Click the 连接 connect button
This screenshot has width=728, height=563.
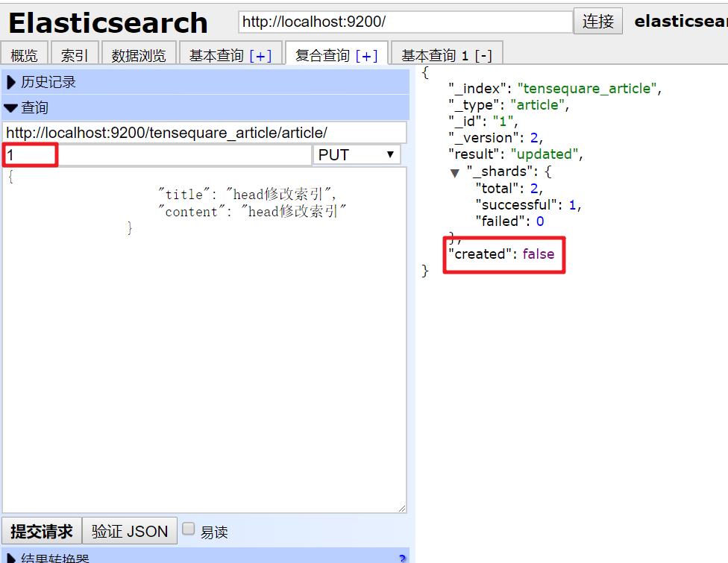[598, 22]
